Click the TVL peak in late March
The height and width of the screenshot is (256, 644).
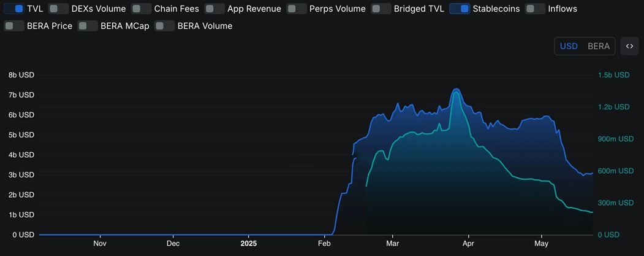(455, 90)
